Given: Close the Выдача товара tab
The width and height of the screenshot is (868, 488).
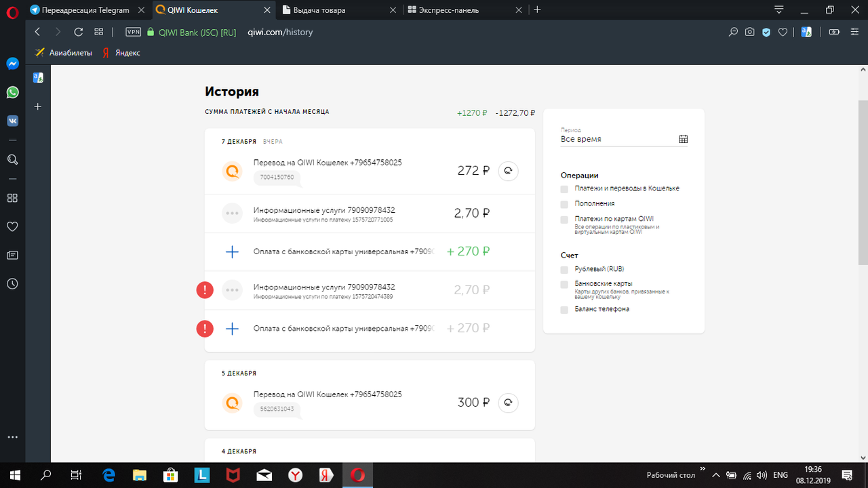Looking at the screenshot, I should (x=393, y=10).
